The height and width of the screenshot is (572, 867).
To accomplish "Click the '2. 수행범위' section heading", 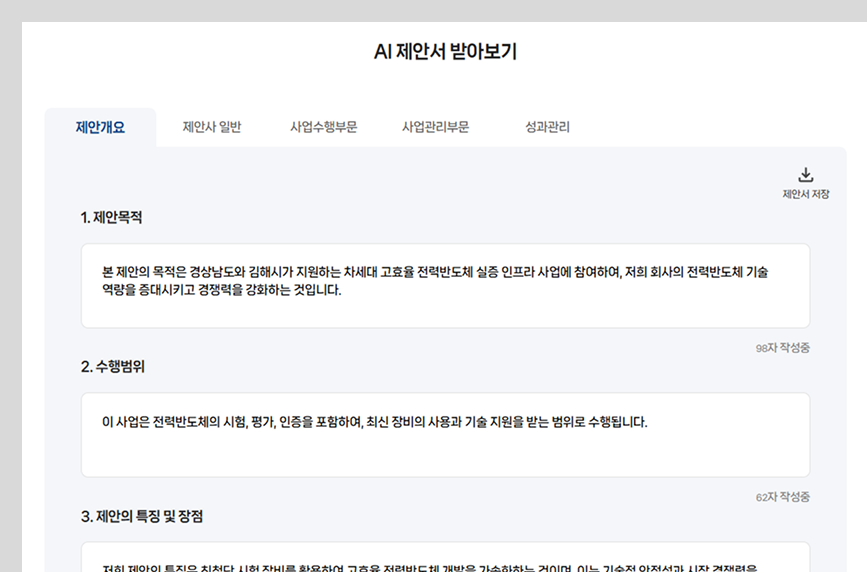I will (x=113, y=366).
